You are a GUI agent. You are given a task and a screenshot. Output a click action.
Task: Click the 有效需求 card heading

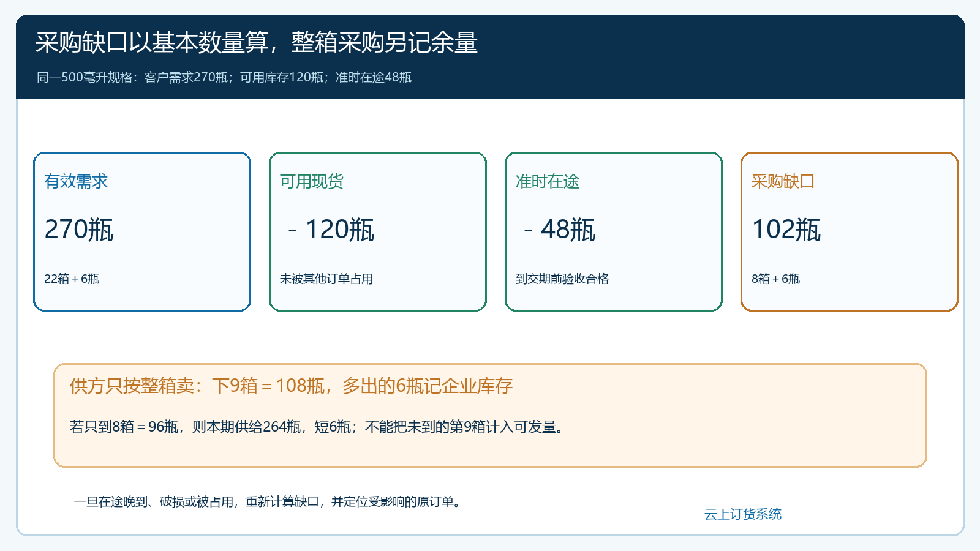click(76, 181)
